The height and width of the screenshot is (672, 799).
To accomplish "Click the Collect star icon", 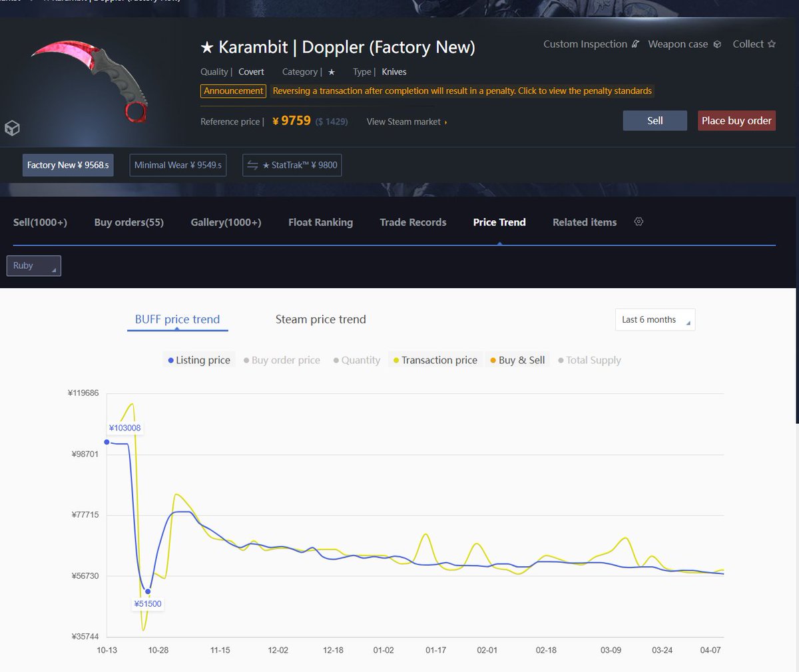I will (770, 44).
